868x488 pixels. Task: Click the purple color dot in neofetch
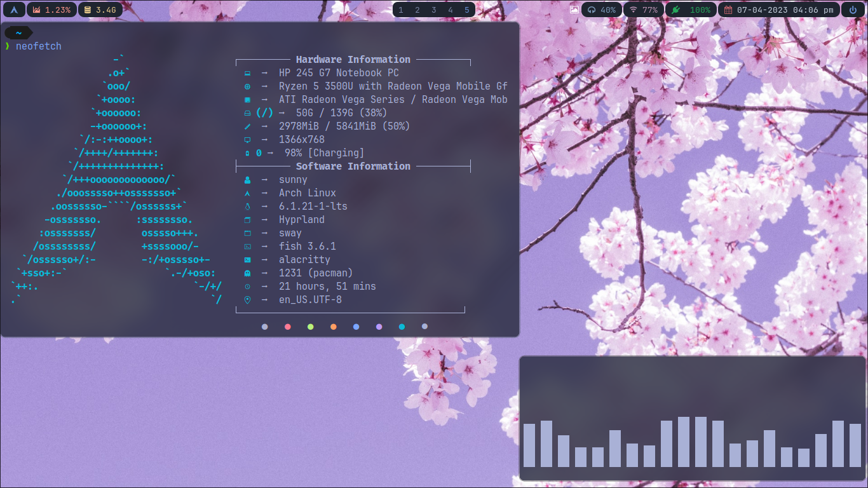pos(379,327)
